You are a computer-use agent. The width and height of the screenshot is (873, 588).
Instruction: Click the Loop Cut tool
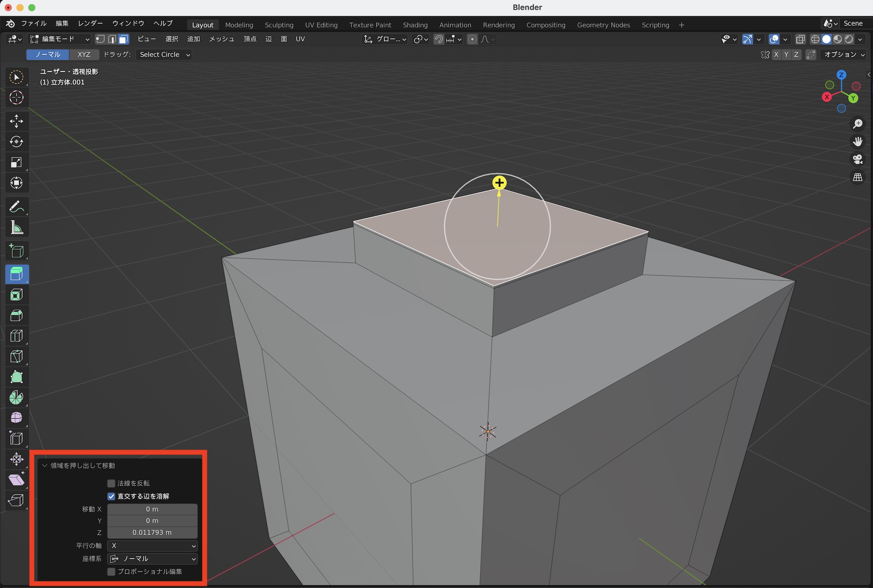coord(17,336)
